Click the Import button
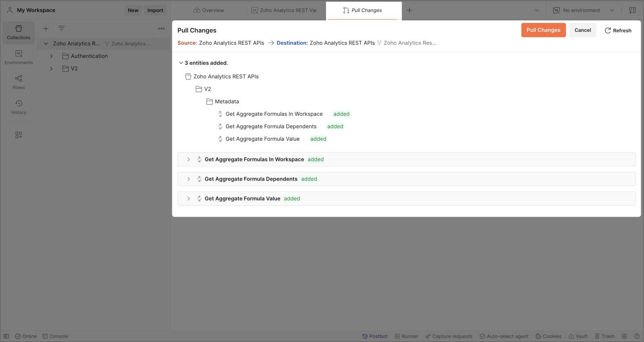This screenshot has height=342, width=644. tap(155, 10)
